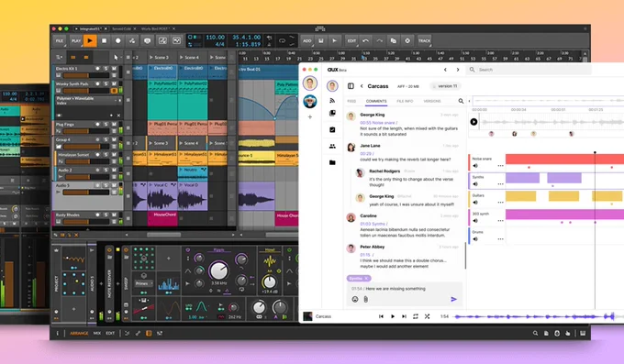Arm recording with the round record button

tap(117, 40)
